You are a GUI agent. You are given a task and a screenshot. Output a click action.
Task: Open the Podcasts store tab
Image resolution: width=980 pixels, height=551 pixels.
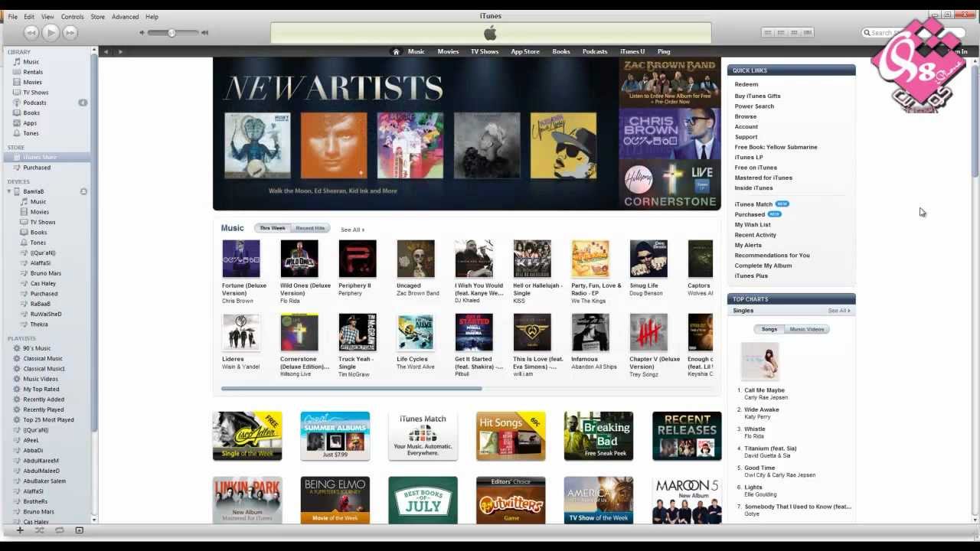[x=595, y=51]
